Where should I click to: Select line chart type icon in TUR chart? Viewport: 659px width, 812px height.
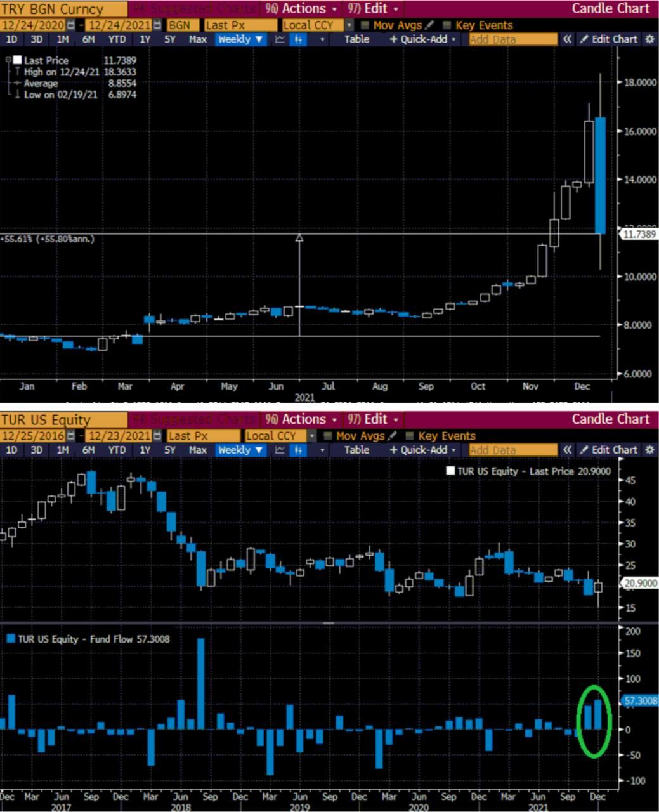[x=280, y=450]
